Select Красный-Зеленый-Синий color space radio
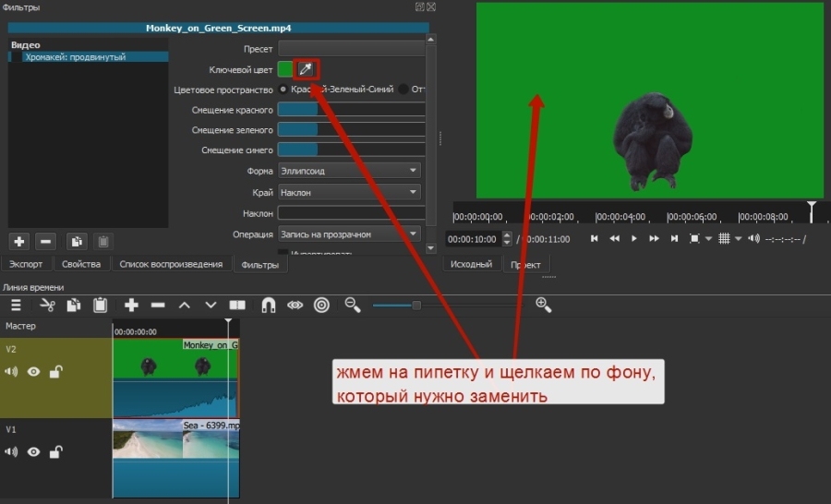 pos(283,90)
